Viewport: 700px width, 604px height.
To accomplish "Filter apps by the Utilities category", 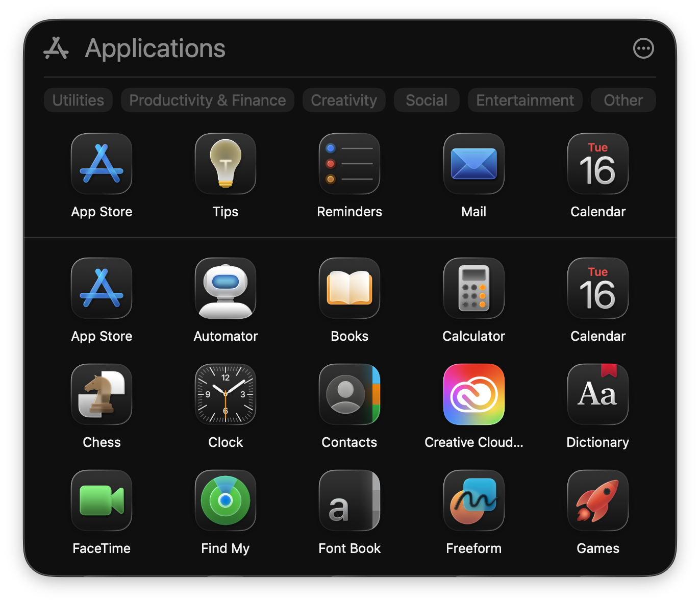I will coord(78,100).
